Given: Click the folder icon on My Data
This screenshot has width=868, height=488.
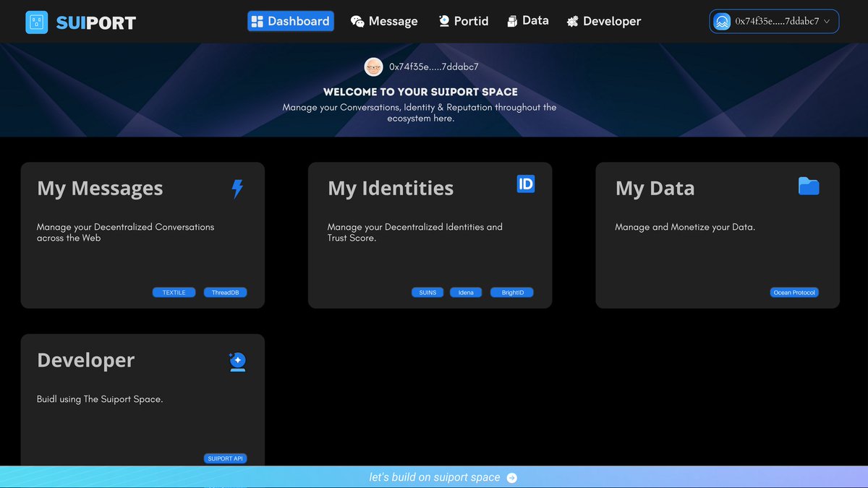Looking at the screenshot, I should (809, 186).
